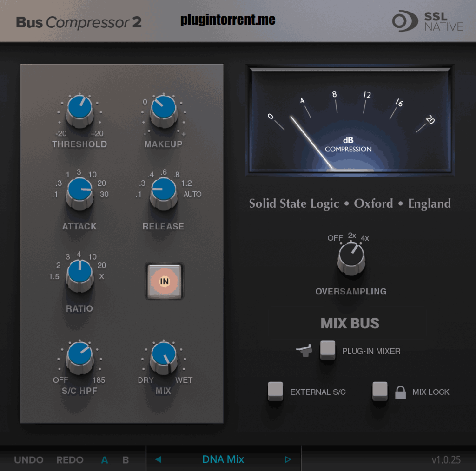Viewport: 476px width, 471px height.
Task: Click the Solid State Logic Oxford England text
Action: pos(350,203)
